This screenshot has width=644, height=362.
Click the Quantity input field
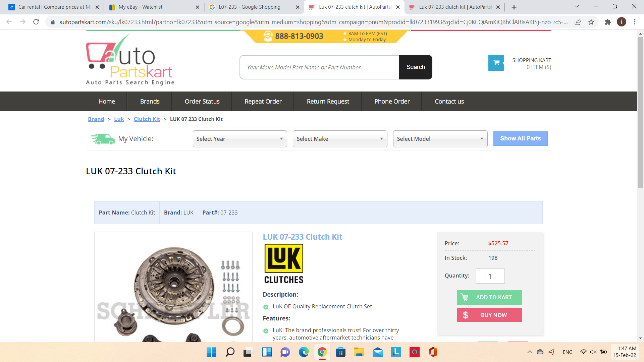(x=490, y=276)
